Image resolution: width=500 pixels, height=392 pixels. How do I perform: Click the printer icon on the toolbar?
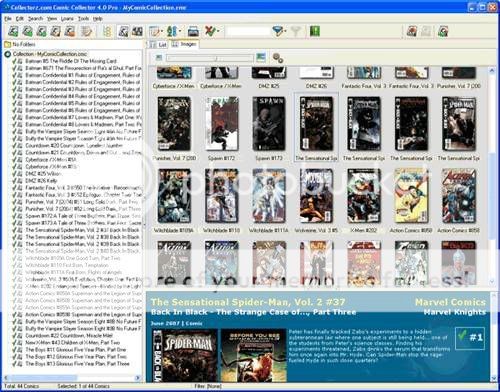pos(193,32)
